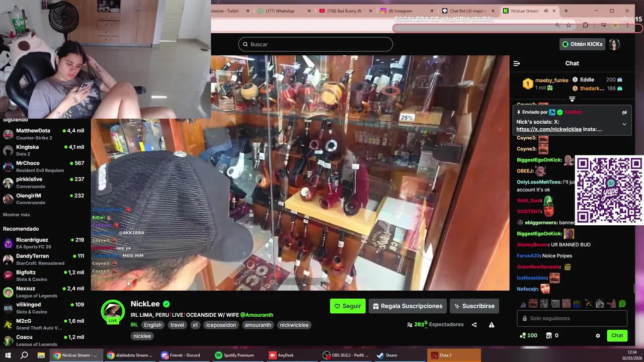The width and height of the screenshot is (644, 362).
Task: Expand the pinned socials message chevron
Action: [624, 124]
